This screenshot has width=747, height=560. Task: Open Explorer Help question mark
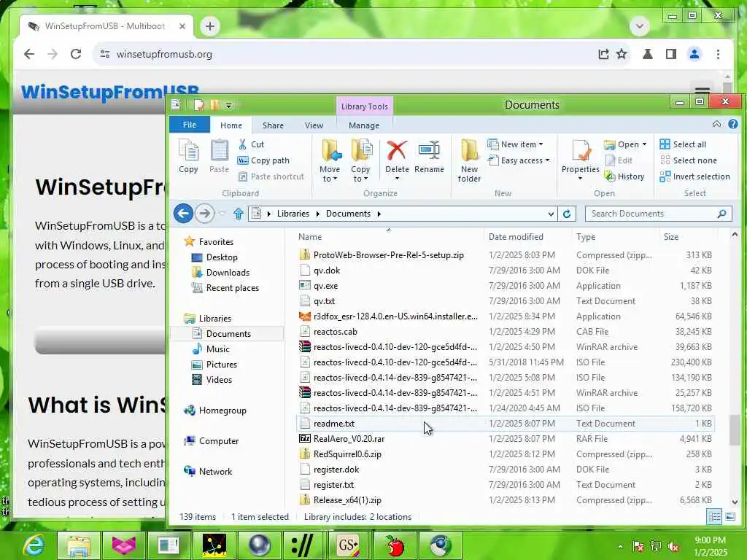[x=732, y=124]
